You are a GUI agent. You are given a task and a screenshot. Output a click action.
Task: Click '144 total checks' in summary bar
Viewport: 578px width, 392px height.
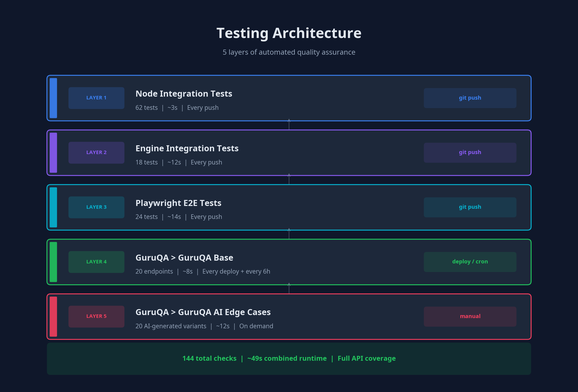[x=209, y=358]
